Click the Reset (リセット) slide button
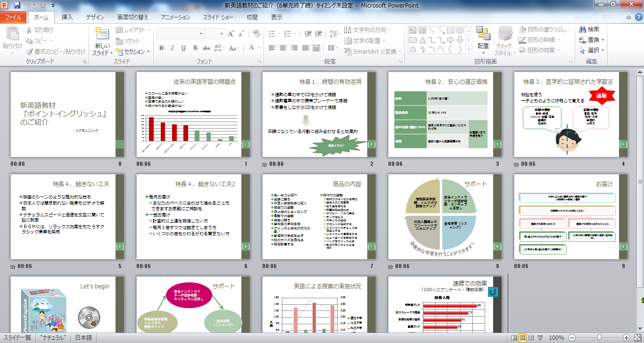Image resolution: width=644 pixels, height=343 pixels. (x=128, y=41)
